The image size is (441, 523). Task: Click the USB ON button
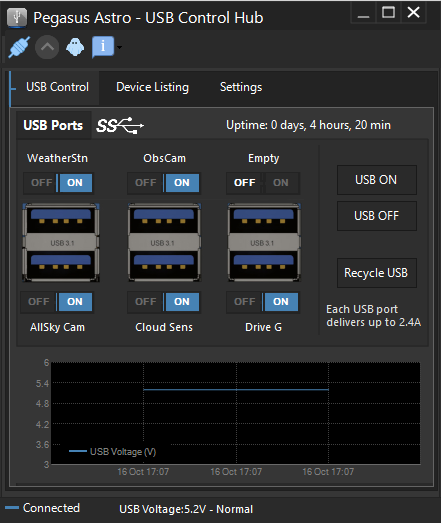tap(377, 180)
